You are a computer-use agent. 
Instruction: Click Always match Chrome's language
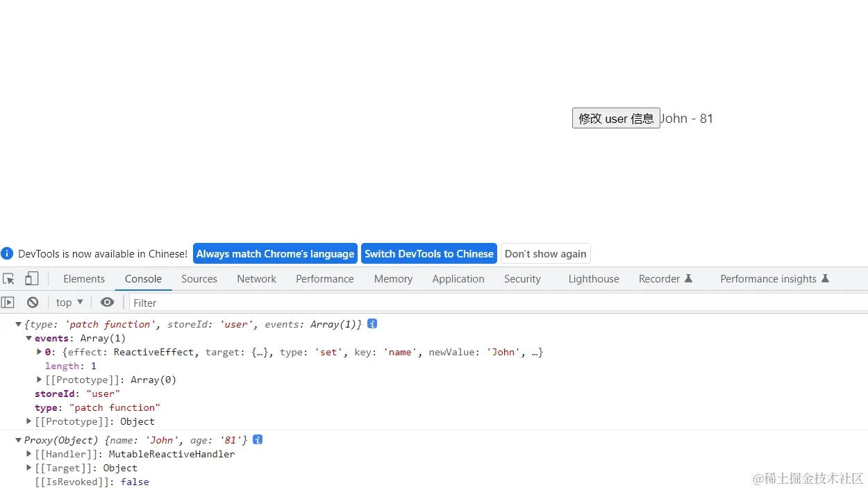coord(275,254)
